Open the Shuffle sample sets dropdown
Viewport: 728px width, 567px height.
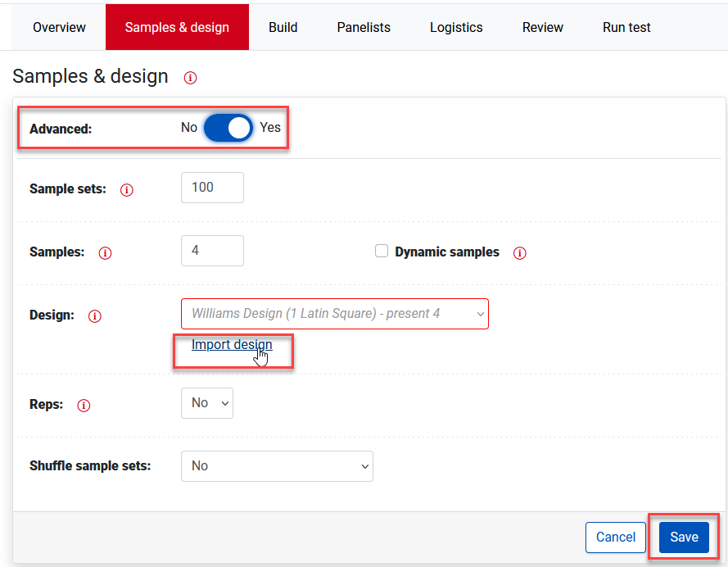(x=277, y=466)
